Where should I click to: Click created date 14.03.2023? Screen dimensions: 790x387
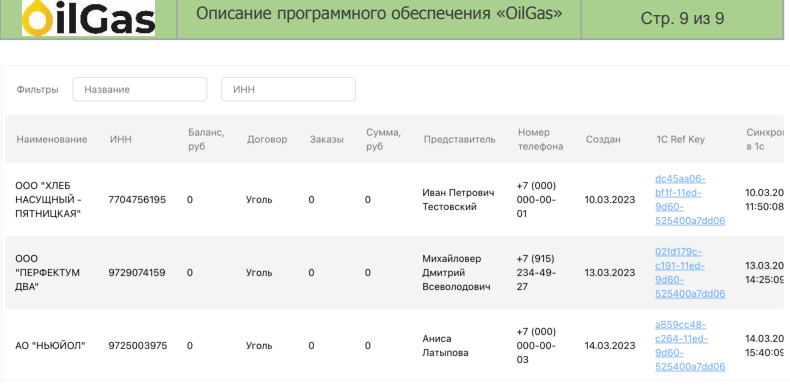610,346
